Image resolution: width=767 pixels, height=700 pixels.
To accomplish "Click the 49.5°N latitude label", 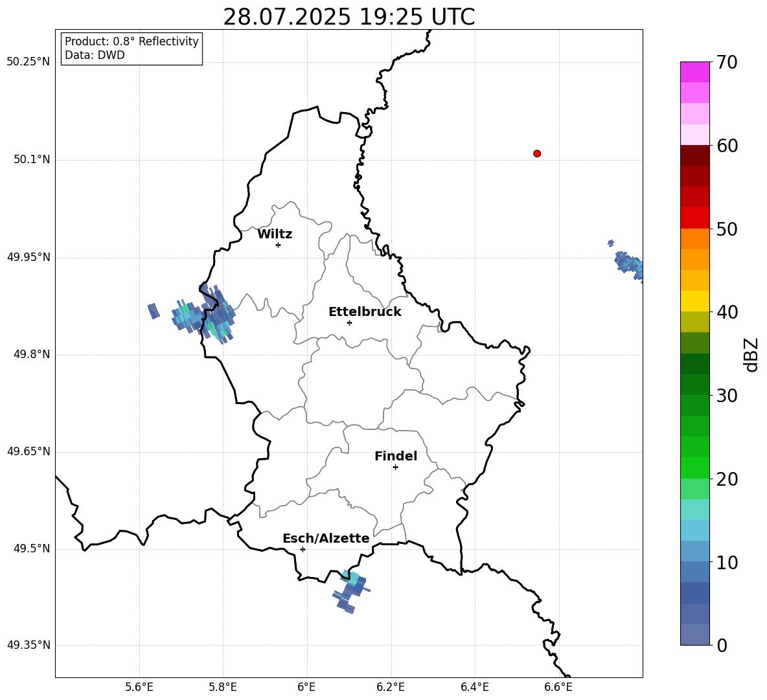I will 32,548.
